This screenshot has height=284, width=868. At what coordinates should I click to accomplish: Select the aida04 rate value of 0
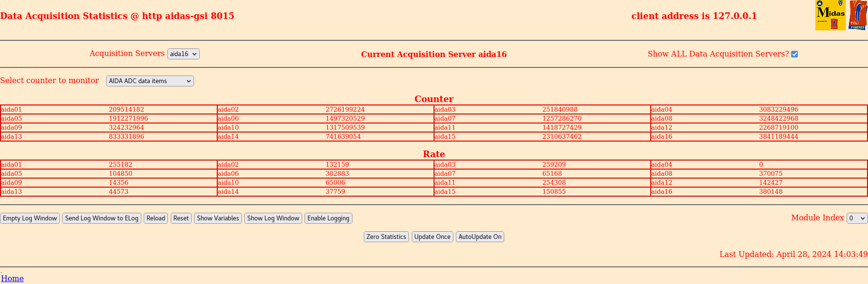pos(761,165)
